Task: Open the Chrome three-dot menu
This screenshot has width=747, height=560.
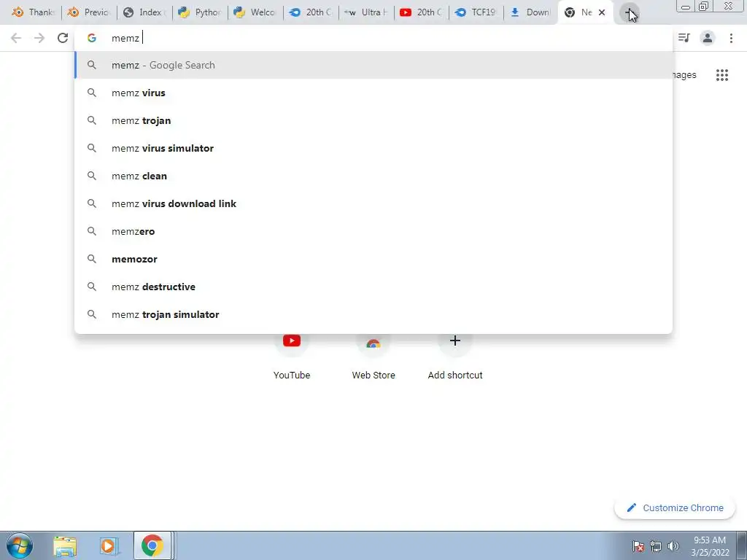Action: [731, 38]
